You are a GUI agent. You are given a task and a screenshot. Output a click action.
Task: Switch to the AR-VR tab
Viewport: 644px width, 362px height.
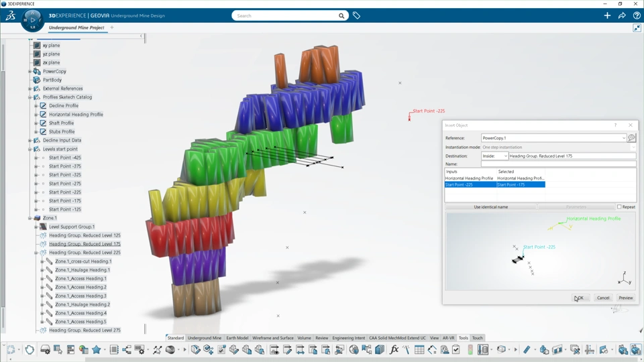[x=448, y=338]
